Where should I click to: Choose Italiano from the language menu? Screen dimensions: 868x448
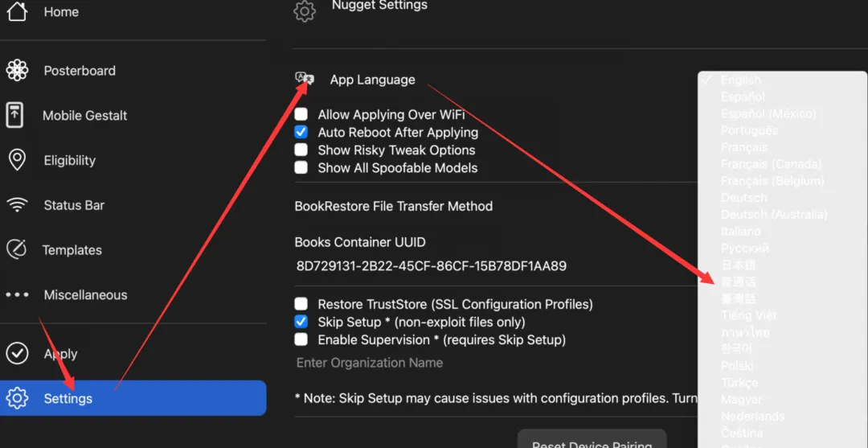point(740,231)
